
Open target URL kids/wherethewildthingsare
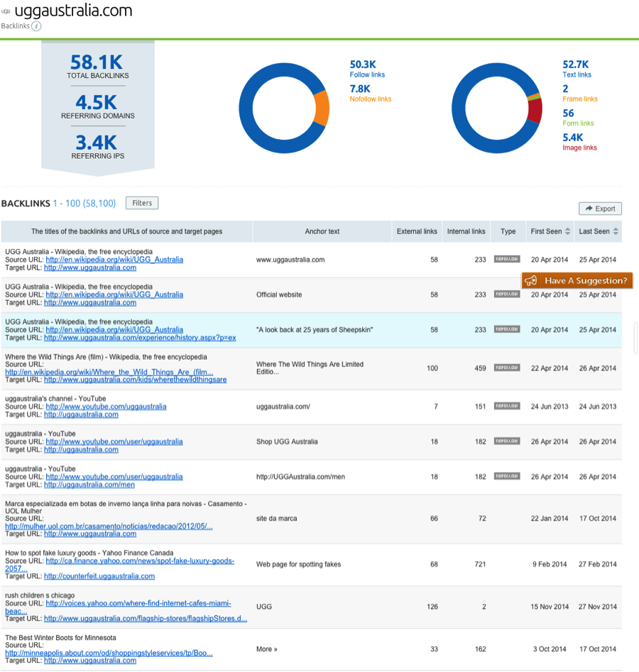pos(135,380)
